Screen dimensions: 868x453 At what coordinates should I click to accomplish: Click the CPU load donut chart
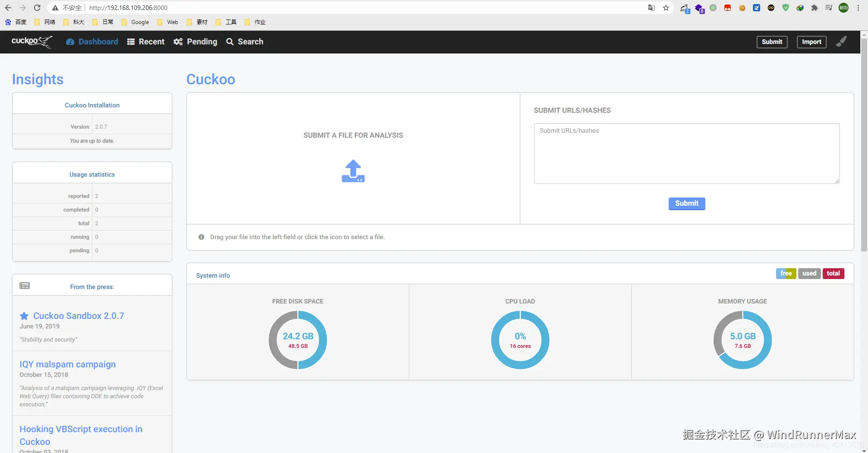520,340
